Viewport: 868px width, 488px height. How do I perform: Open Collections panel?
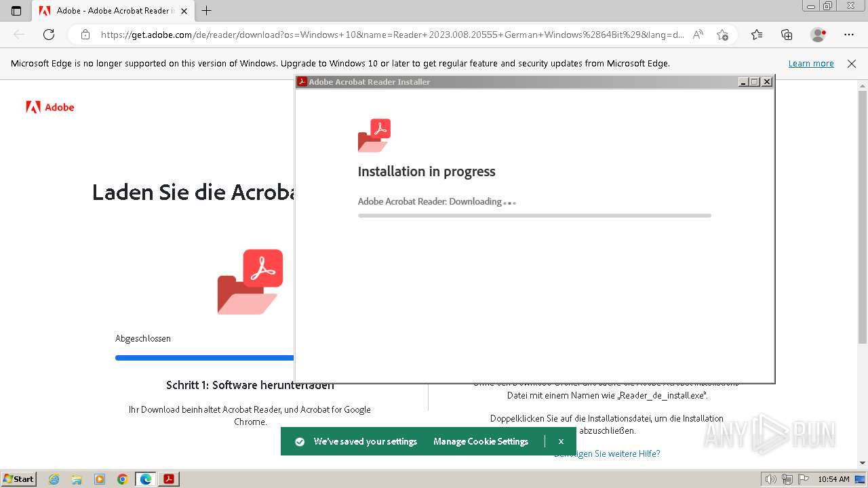(x=787, y=35)
